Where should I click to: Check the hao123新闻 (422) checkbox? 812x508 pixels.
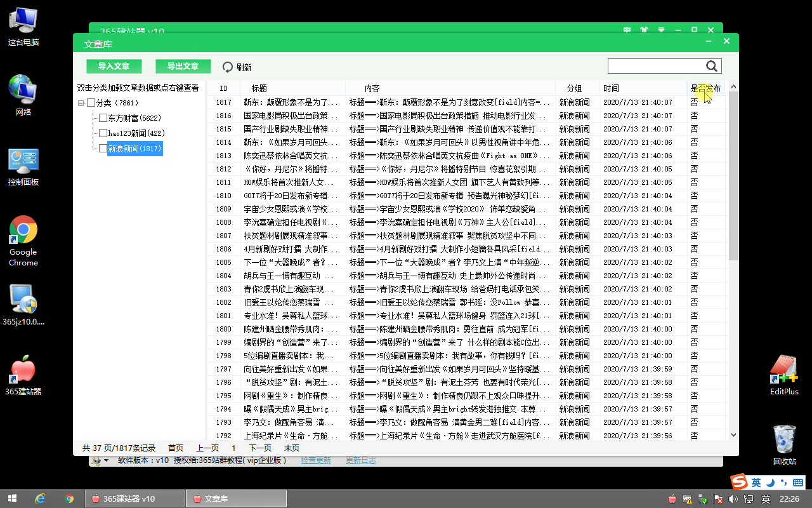coord(103,133)
